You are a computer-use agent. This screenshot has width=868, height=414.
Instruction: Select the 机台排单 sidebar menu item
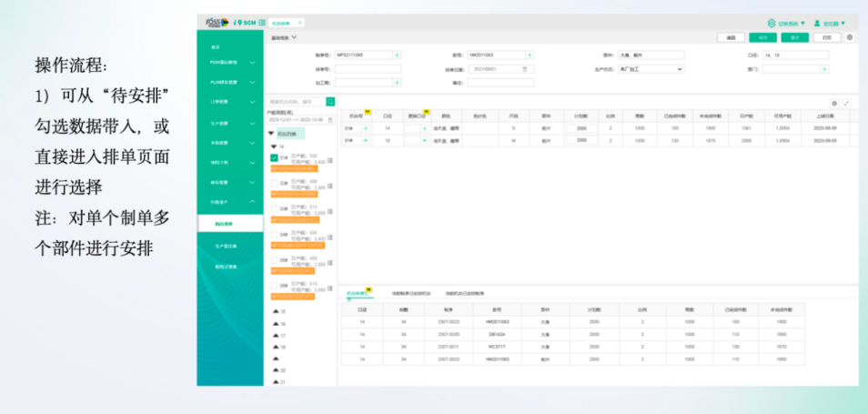[x=229, y=222]
